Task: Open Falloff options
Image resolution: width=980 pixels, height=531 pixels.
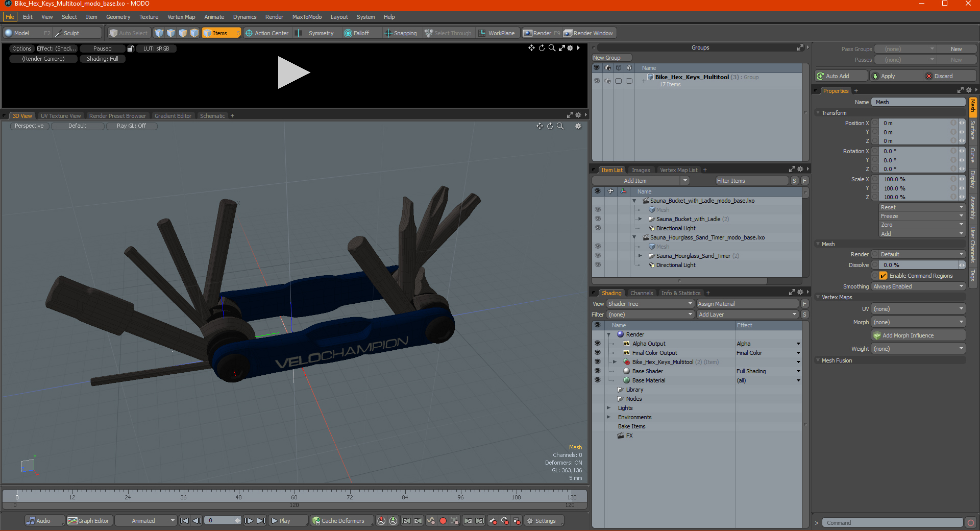Action: click(361, 33)
